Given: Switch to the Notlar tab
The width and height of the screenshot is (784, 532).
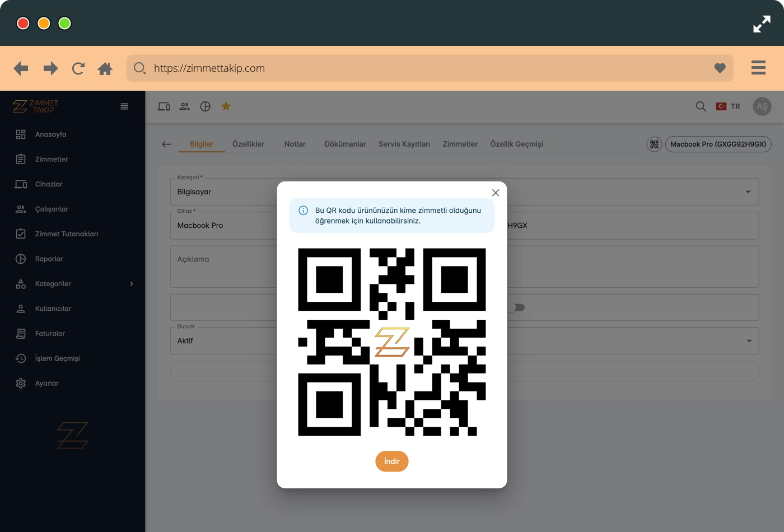Looking at the screenshot, I should pos(295,144).
